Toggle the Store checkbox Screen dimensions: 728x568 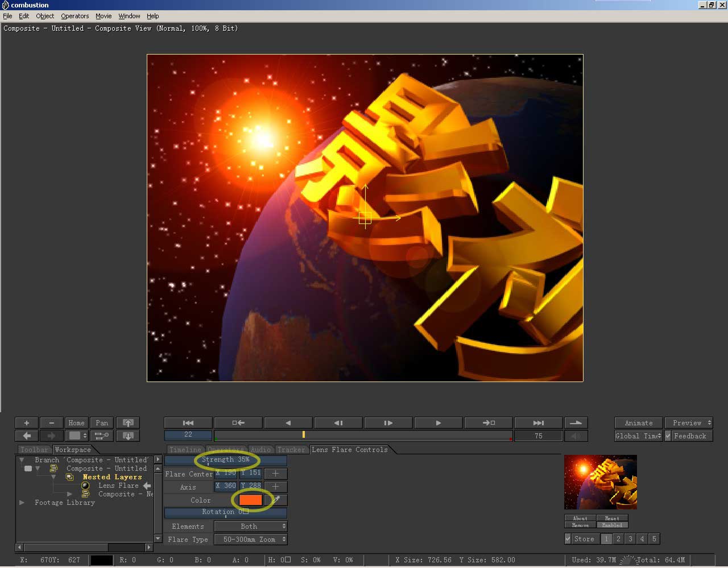coord(568,539)
